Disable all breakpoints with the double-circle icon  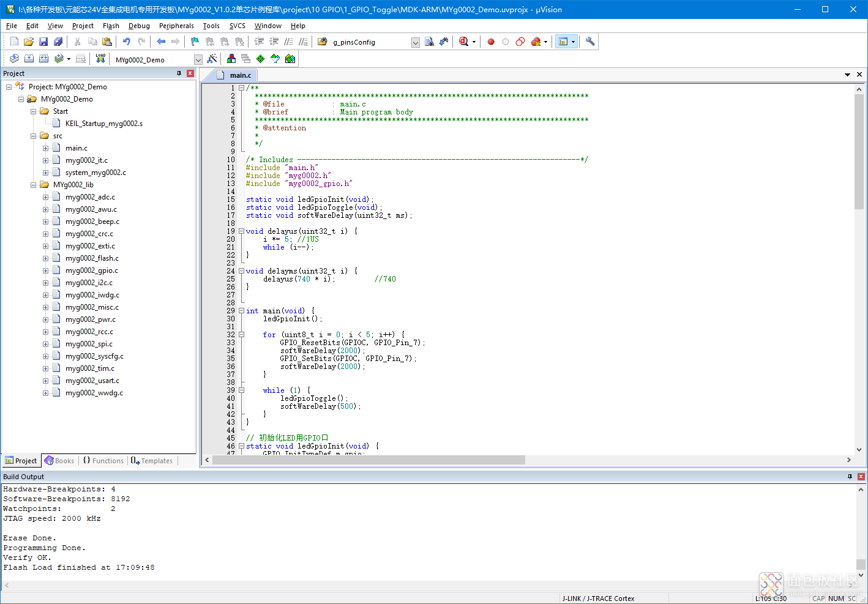520,42
